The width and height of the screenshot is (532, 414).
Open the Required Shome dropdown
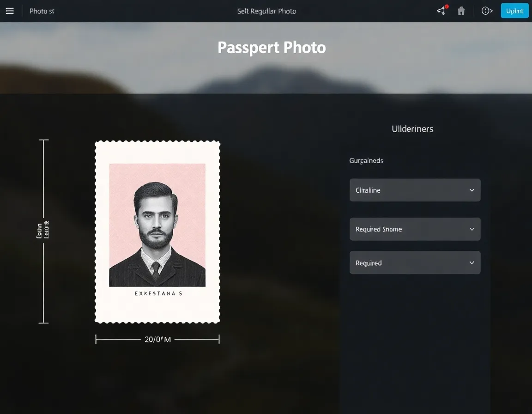coord(414,229)
